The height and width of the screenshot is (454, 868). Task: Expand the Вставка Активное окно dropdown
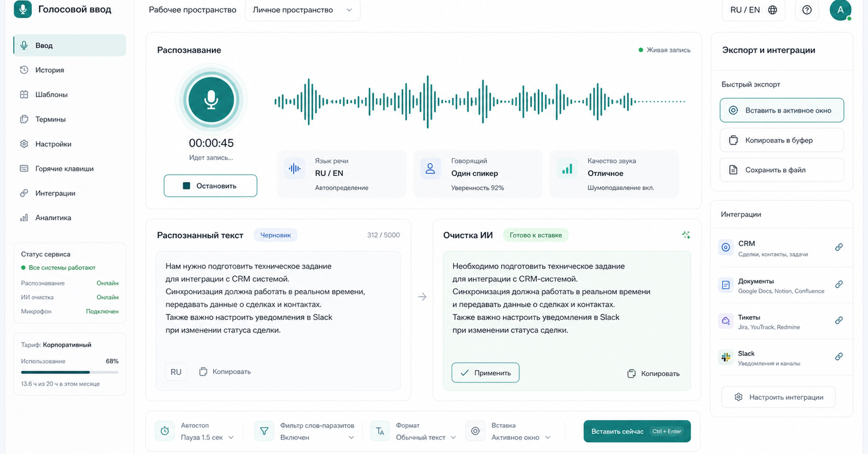(521, 438)
